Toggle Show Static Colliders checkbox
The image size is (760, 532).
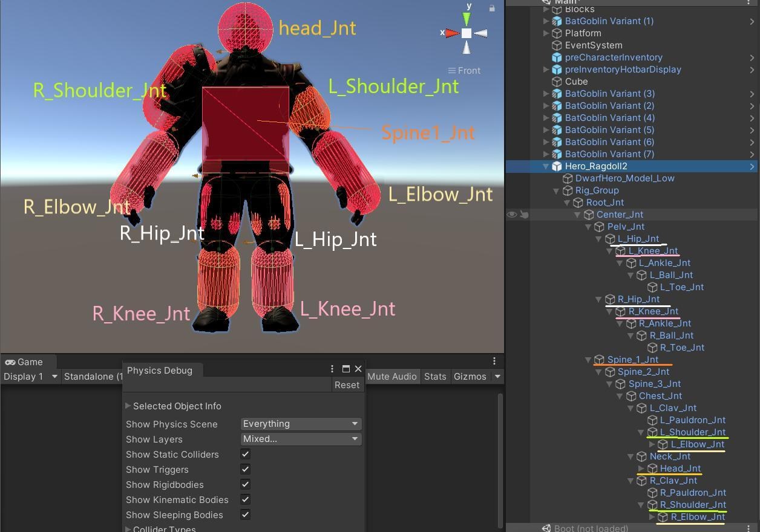[245, 454]
